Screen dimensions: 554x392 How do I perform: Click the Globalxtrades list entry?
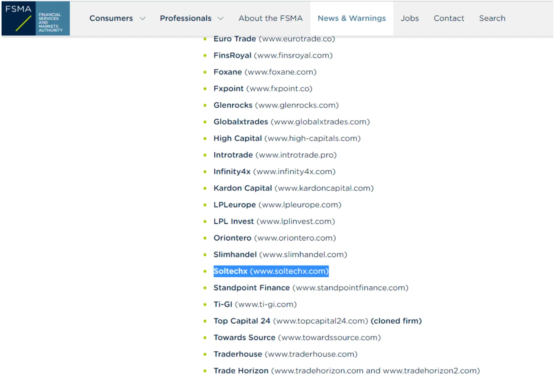(292, 122)
